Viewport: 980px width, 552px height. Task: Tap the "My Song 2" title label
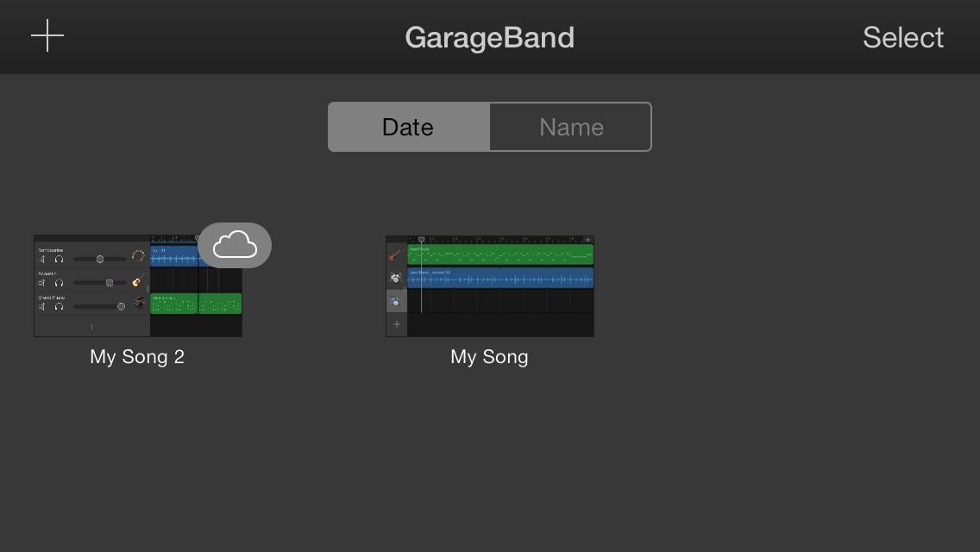137,357
